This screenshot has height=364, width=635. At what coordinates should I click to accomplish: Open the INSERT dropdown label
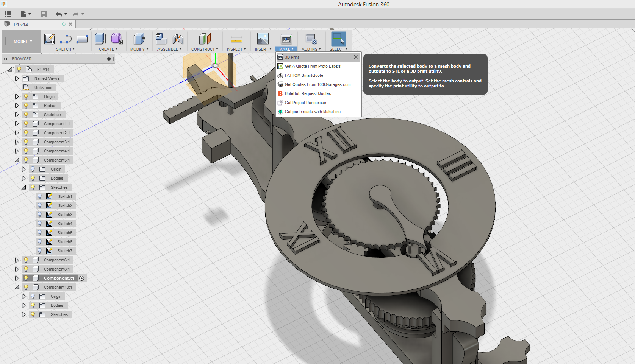click(263, 49)
